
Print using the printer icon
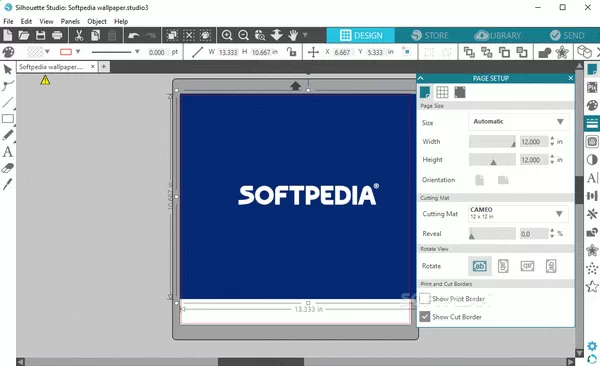[x=57, y=36]
